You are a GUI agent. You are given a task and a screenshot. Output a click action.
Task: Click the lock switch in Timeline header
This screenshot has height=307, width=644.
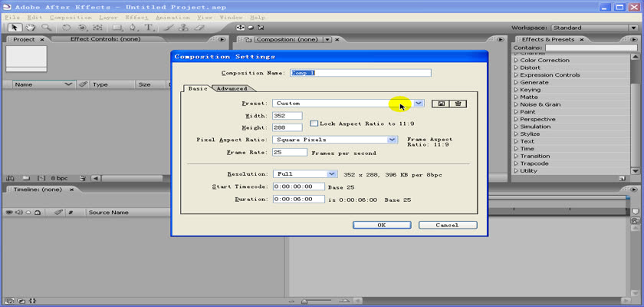pos(37,213)
